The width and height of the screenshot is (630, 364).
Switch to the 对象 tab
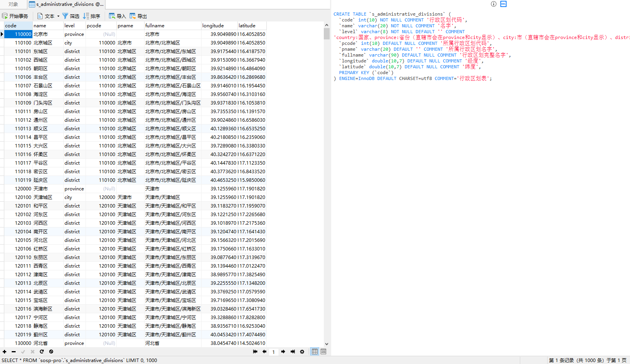(x=13, y=4)
